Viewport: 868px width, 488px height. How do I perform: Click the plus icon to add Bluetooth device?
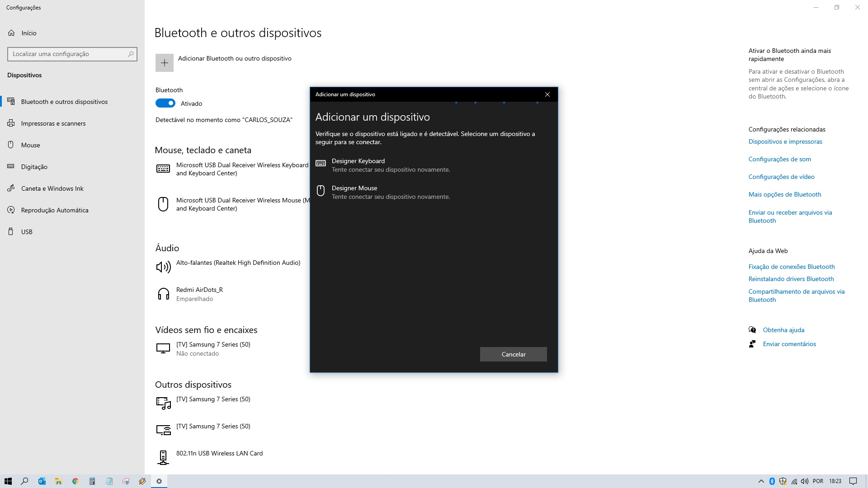click(x=165, y=63)
